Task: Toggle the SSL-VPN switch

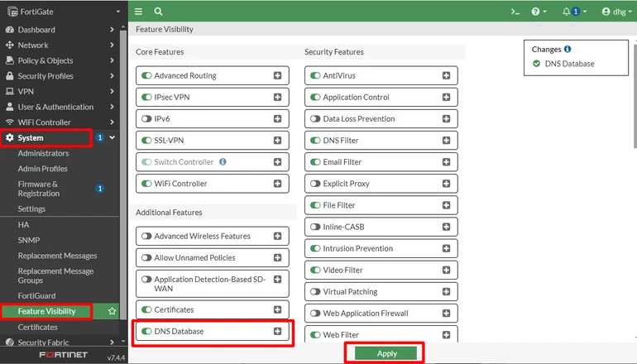Action: 146,140
